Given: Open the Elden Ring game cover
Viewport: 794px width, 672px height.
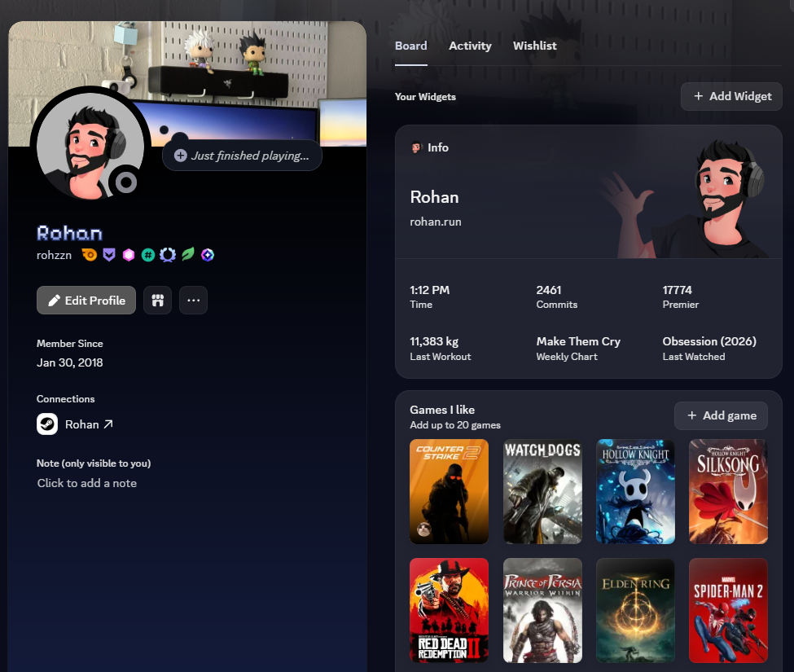Looking at the screenshot, I should [x=635, y=611].
